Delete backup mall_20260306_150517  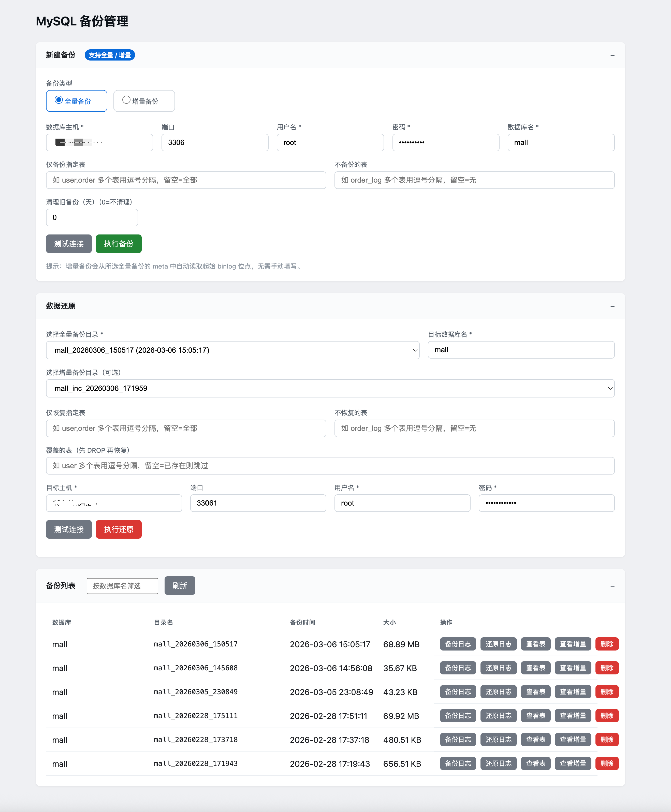click(606, 644)
